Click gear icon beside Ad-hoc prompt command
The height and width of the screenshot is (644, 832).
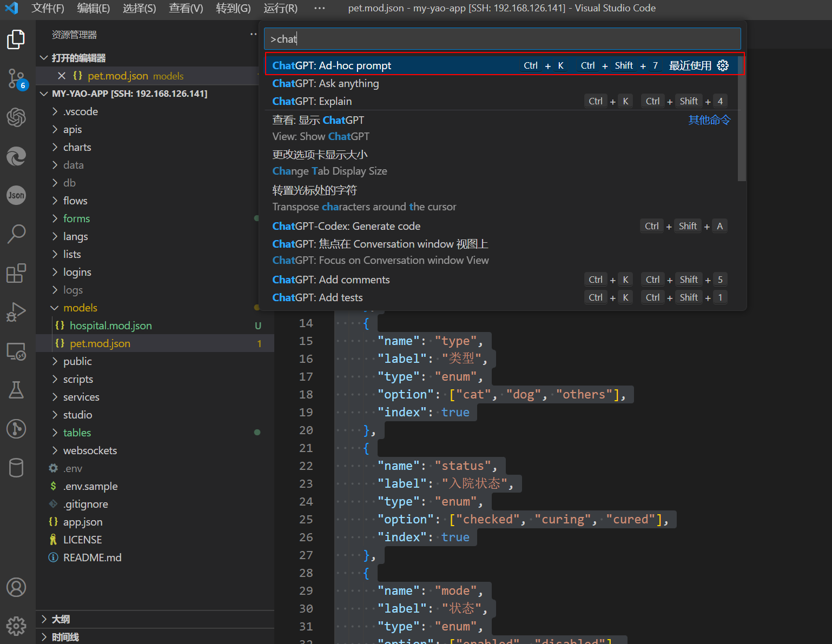pos(723,65)
